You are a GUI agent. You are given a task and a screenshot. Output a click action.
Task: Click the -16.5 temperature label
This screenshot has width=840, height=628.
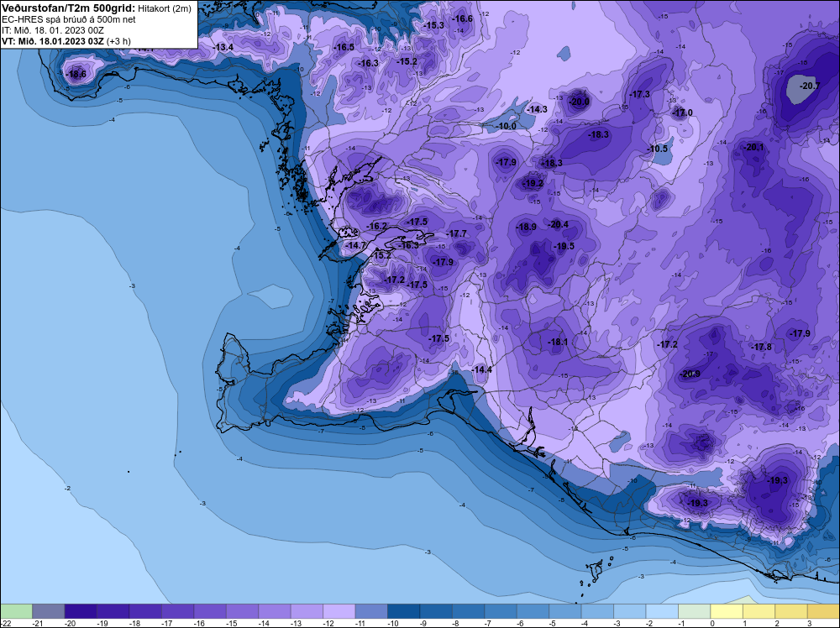[x=344, y=47]
